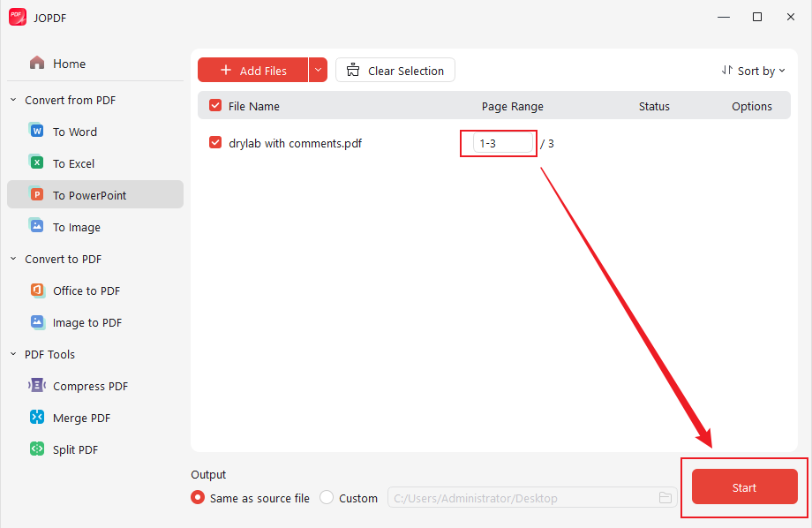This screenshot has width=812, height=528.
Task: Open the To Image converter icon
Action: point(36,226)
